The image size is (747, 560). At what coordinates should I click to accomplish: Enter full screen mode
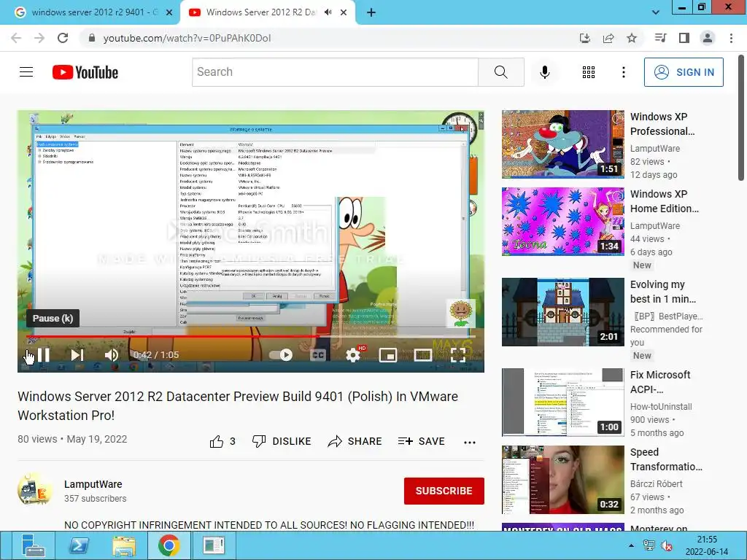[x=458, y=355]
